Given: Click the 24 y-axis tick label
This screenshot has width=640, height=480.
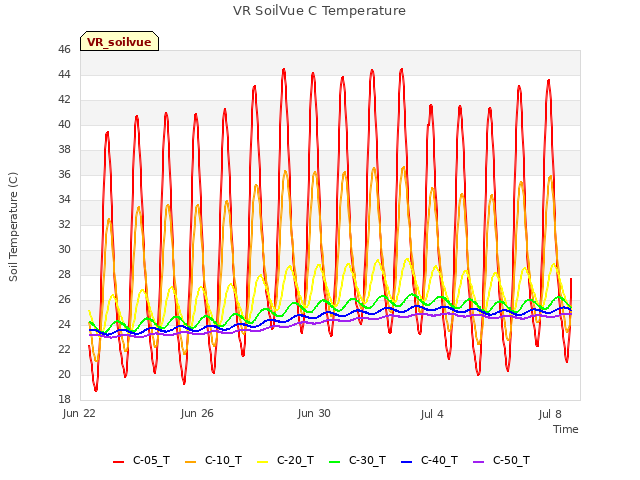Looking at the screenshot, I should 64,324.
